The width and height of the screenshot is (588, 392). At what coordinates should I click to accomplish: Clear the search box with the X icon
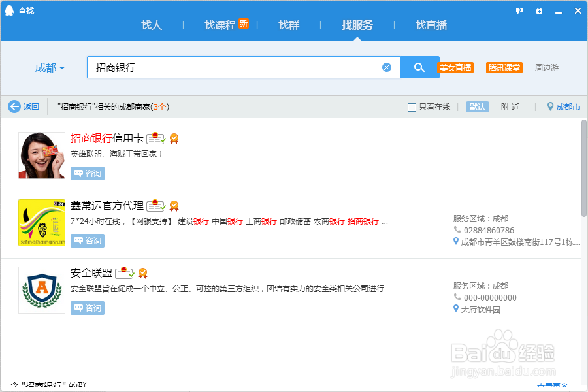(387, 67)
